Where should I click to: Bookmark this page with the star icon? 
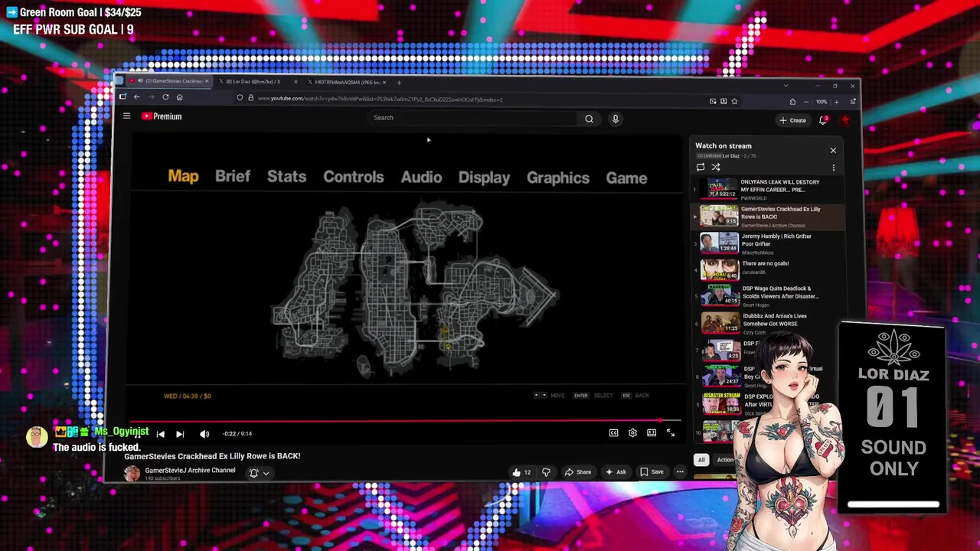tap(734, 101)
